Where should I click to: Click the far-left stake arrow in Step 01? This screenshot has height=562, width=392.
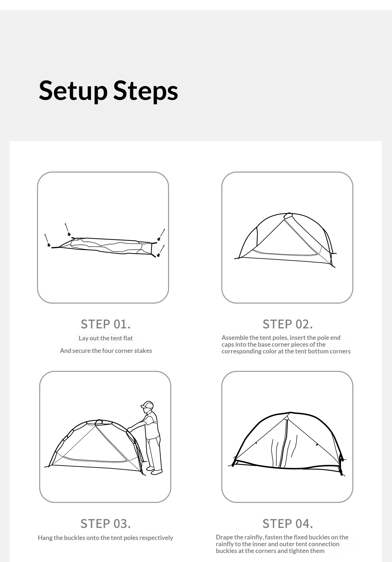coord(47,240)
